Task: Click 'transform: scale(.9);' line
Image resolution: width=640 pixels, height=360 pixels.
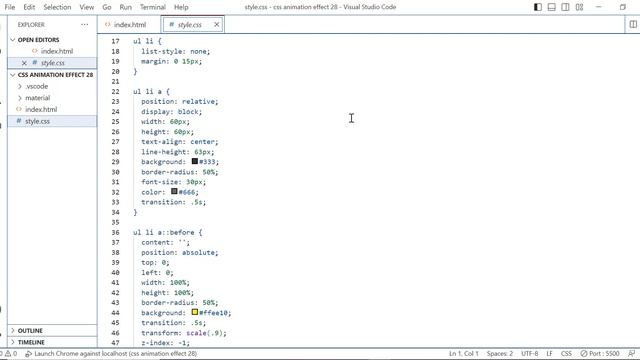Action: (184, 333)
